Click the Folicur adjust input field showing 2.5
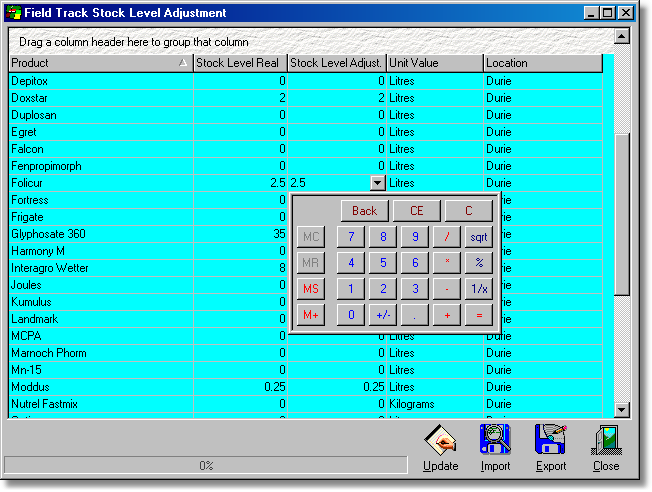 [x=329, y=183]
